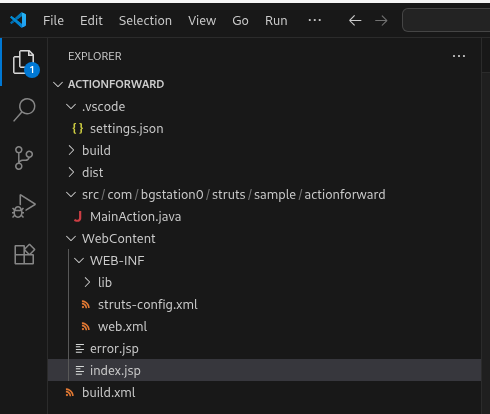490x414 pixels.
Task: Open the Explorer view icon
Action: 24,62
